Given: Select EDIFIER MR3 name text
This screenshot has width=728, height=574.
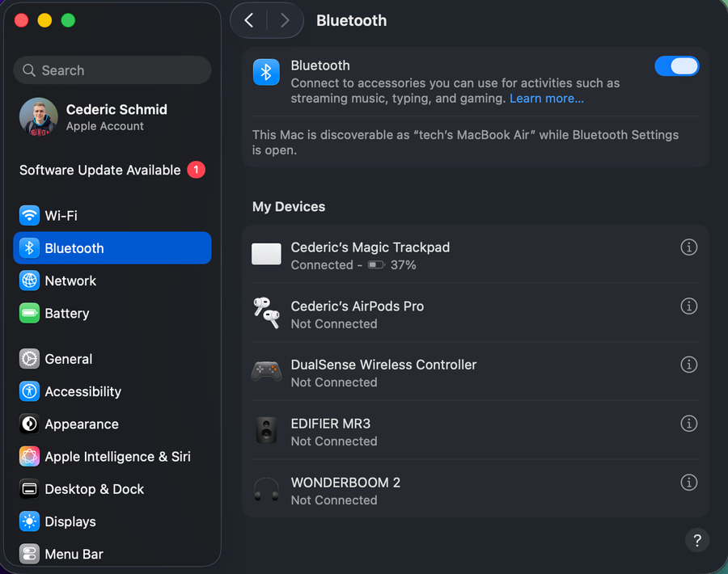Looking at the screenshot, I should (x=331, y=424).
